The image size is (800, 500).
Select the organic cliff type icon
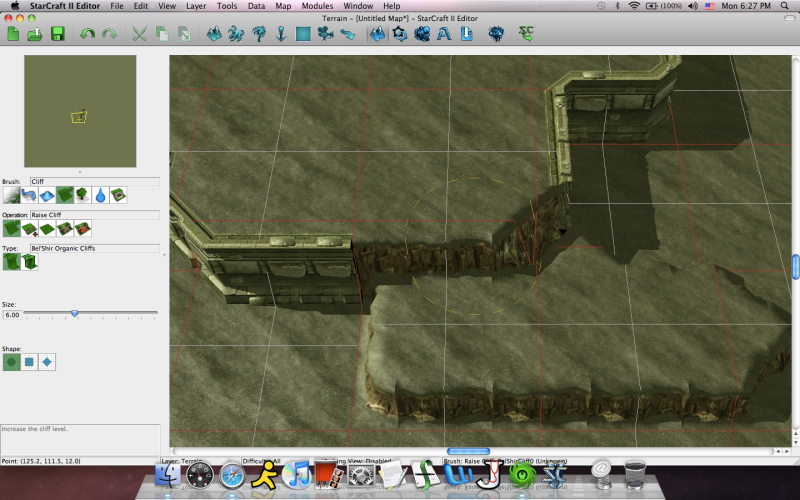[11, 262]
